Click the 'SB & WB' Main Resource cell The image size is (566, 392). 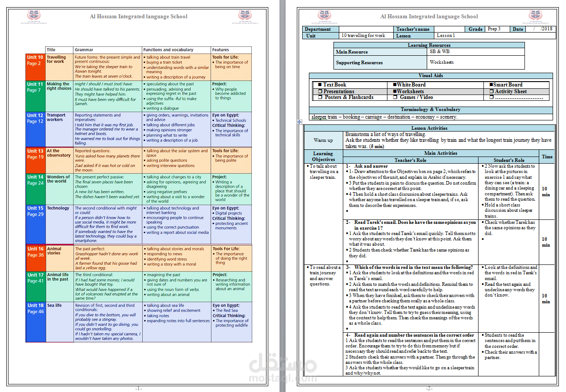476,52
